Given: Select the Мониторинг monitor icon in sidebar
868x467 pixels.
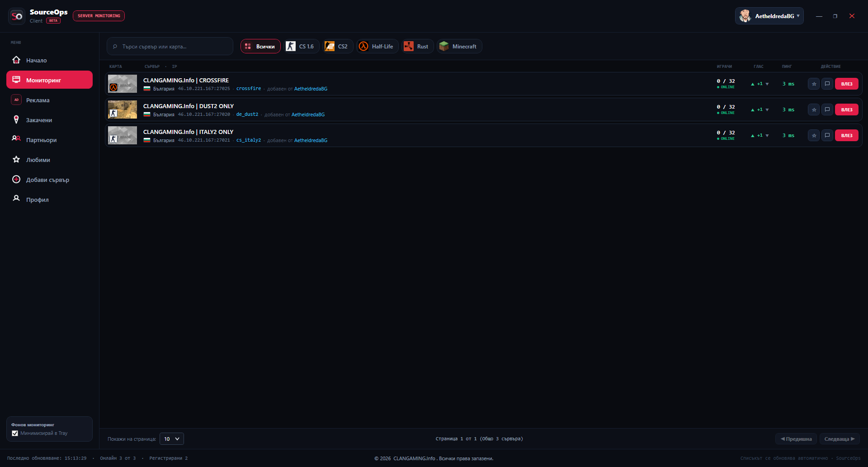Looking at the screenshot, I should [16, 80].
